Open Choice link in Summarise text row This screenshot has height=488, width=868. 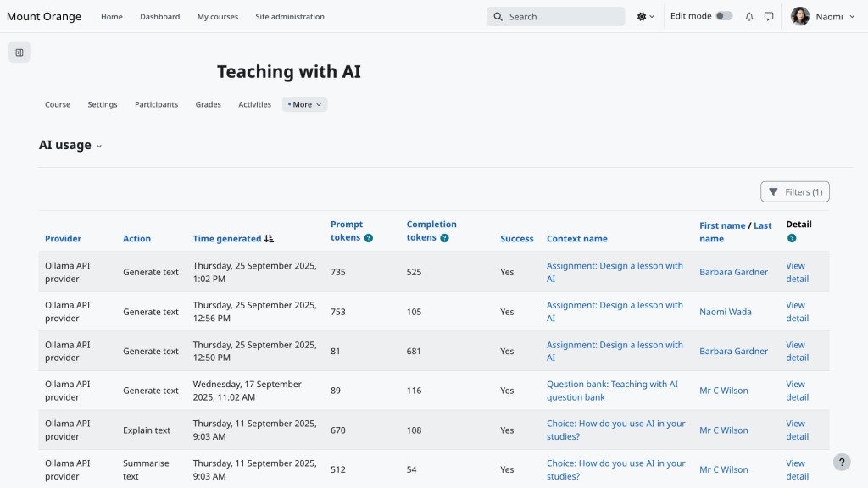pyautogui.click(x=615, y=469)
